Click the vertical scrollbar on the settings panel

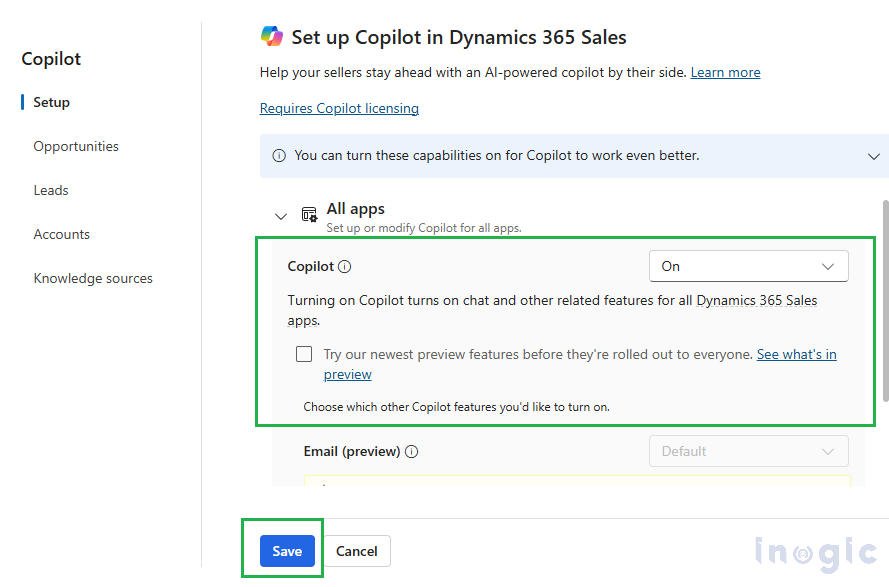[884, 300]
